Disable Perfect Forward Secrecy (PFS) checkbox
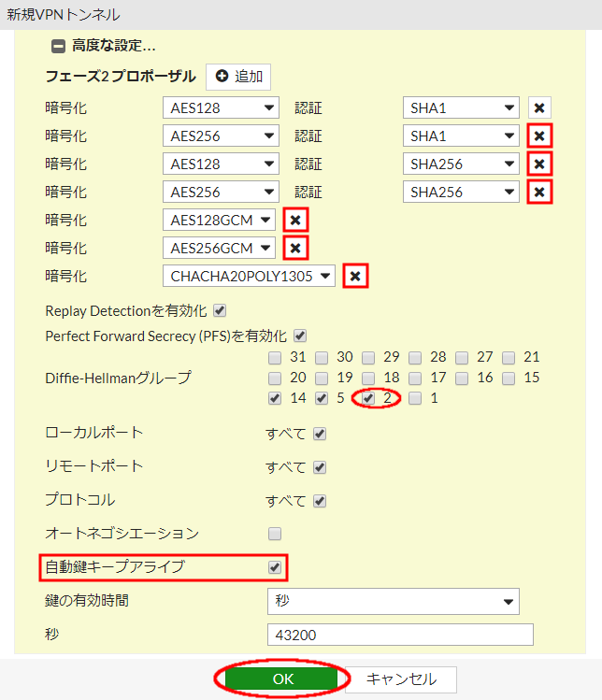Screen dimensions: 602x700 pyautogui.click(x=301, y=335)
